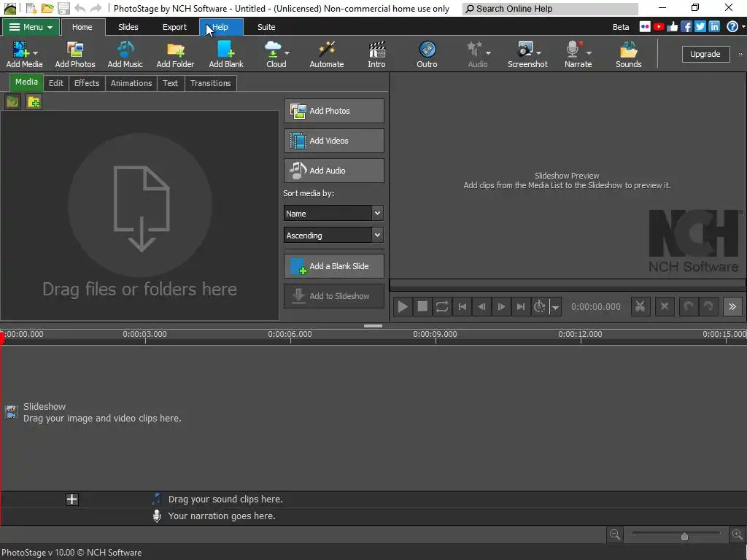Image resolution: width=747 pixels, height=560 pixels.
Task: Click the timeline zoom slider handle
Action: [x=684, y=536]
